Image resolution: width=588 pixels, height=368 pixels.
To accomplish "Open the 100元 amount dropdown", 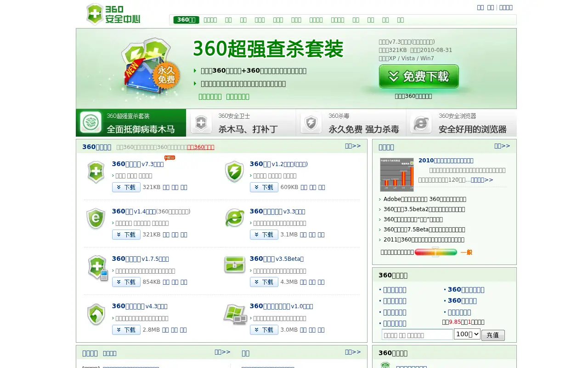I will (467, 334).
